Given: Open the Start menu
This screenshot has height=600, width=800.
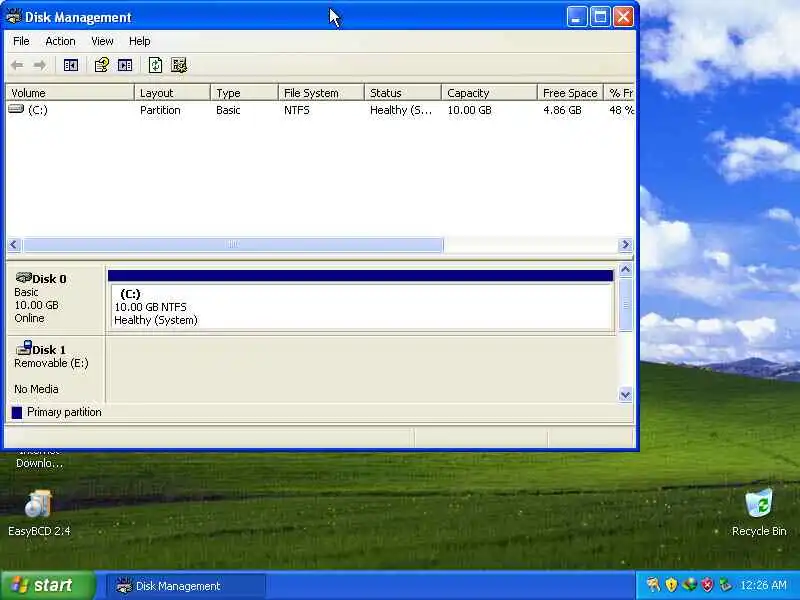Looking at the screenshot, I should [48, 585].
